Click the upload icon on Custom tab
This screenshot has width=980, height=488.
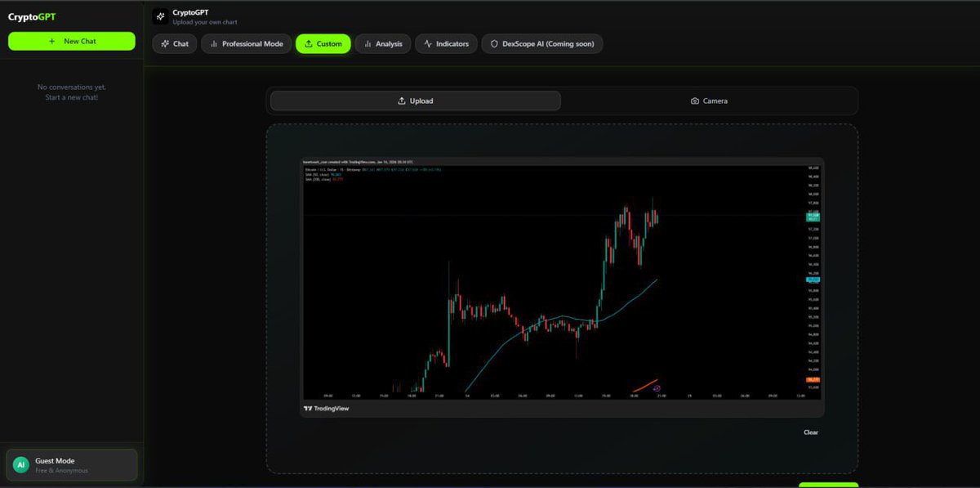click(x=309, y=44)
